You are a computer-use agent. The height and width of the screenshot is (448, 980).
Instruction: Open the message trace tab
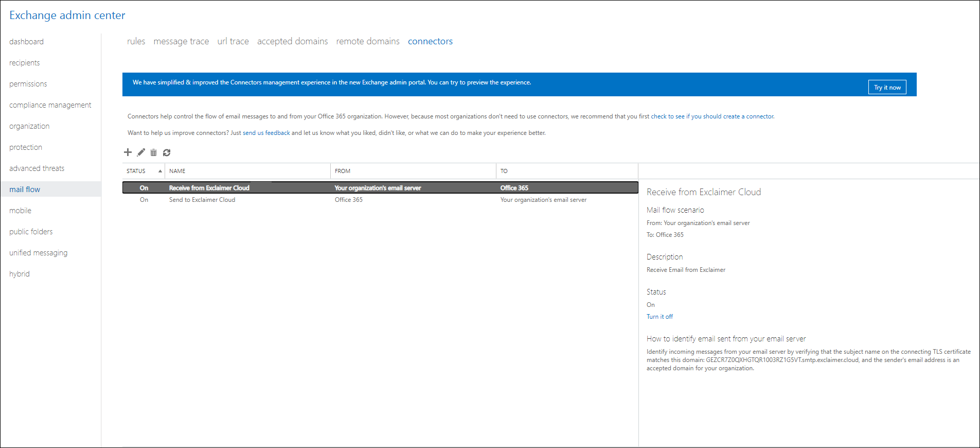point(181,41)
